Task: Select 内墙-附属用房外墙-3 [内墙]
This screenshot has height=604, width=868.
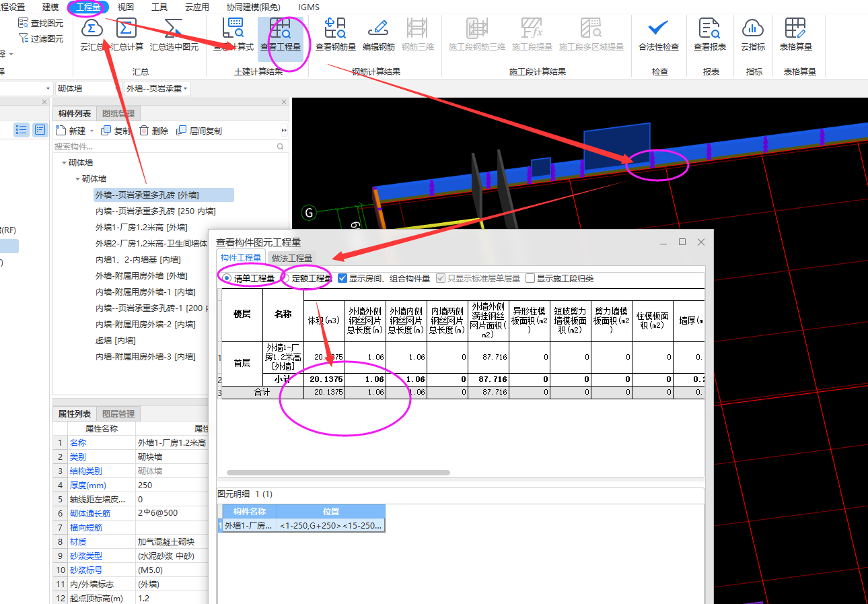Action: pos(145,357)
